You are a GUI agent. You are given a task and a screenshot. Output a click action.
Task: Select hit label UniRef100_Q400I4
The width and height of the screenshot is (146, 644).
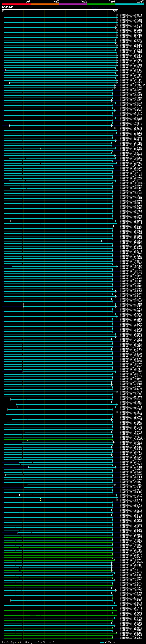point(131,108)
